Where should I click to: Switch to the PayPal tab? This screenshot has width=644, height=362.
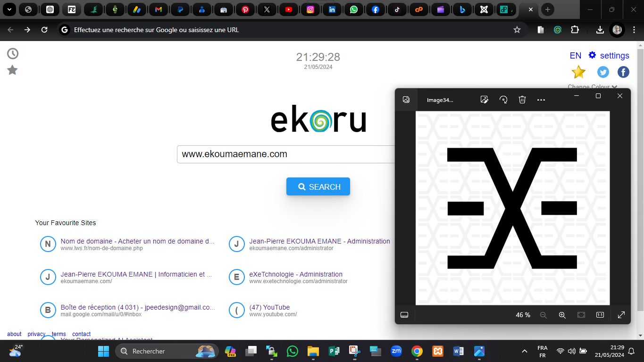coord(180,9)
